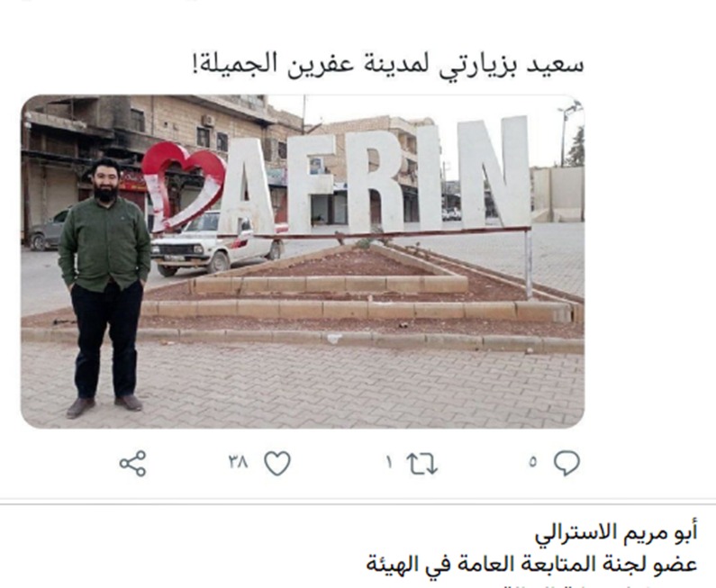The image size is (716, 588).
Task: Click the man in green shirt
Action: 104,288
